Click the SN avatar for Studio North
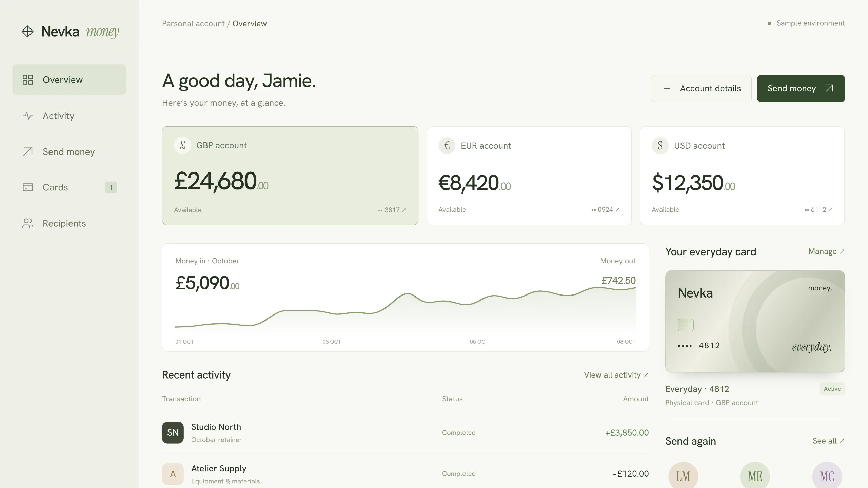Viewport: 868px width, 488px height. pyautogui.click(x=173, y=432)
